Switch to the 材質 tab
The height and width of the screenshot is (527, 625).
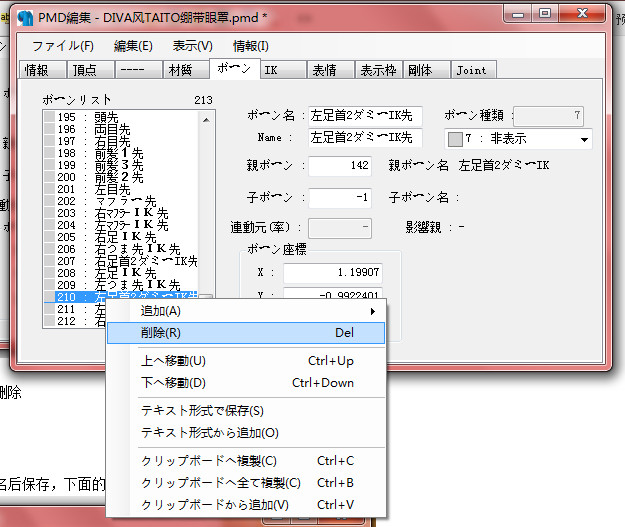click(186, 70)
